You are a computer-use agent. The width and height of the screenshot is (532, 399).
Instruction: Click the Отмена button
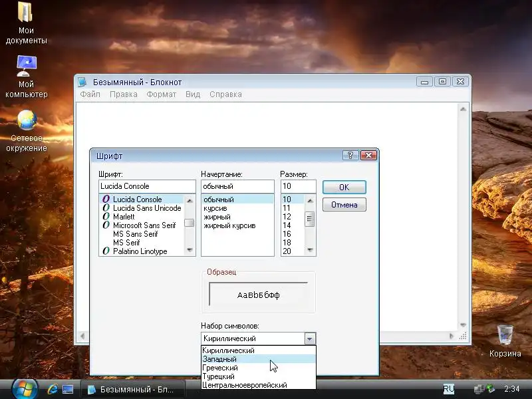pyautogui.click(x=344, y=205)
